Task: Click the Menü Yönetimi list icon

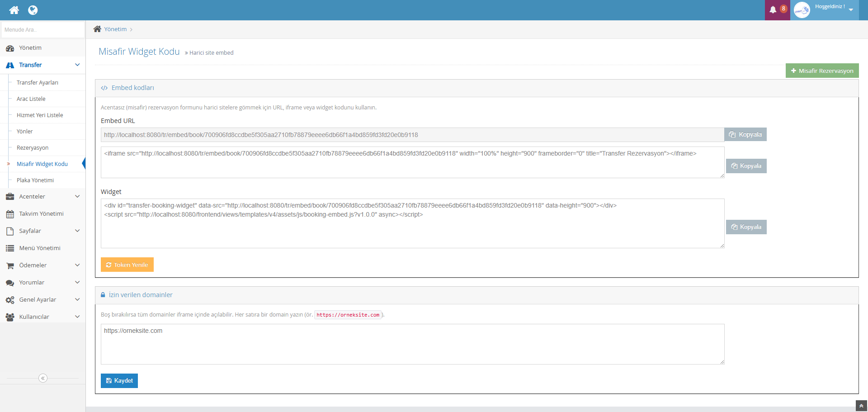Action: pos(10,248)
